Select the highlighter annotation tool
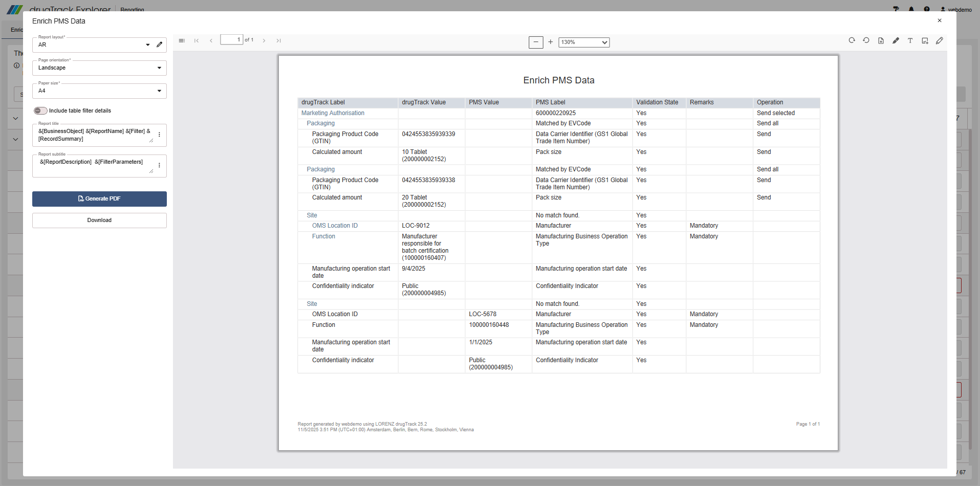This screenshot has height=486, width=980. pos(896,40)
